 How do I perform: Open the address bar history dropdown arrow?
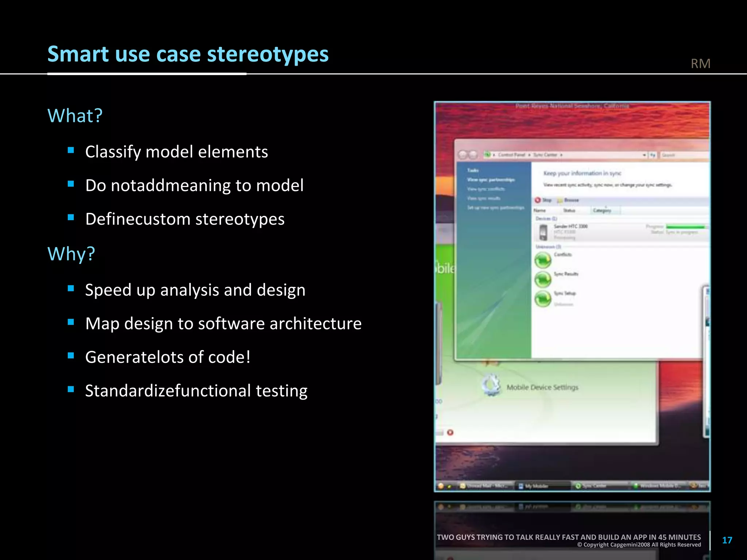point(644,155)
